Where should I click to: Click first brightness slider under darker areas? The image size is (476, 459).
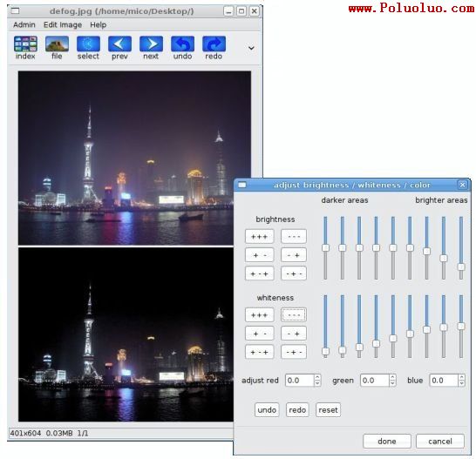(325, 248)
